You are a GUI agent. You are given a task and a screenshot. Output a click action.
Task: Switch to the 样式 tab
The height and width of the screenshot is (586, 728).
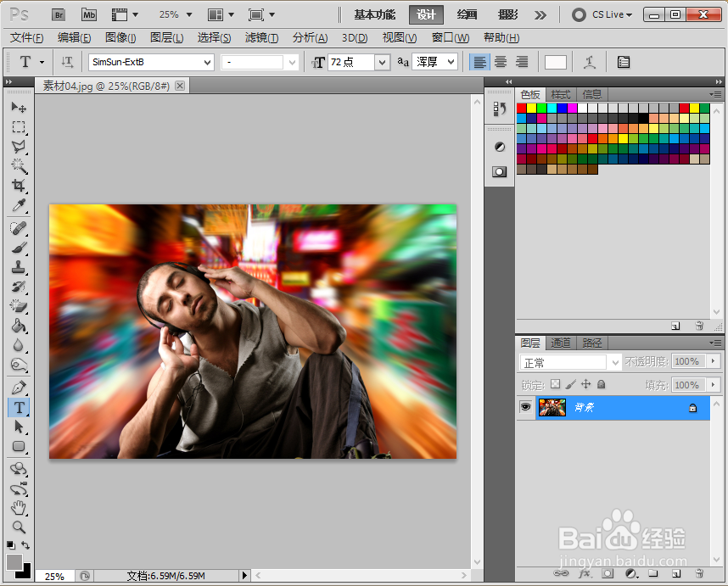(x=560, y=95)
